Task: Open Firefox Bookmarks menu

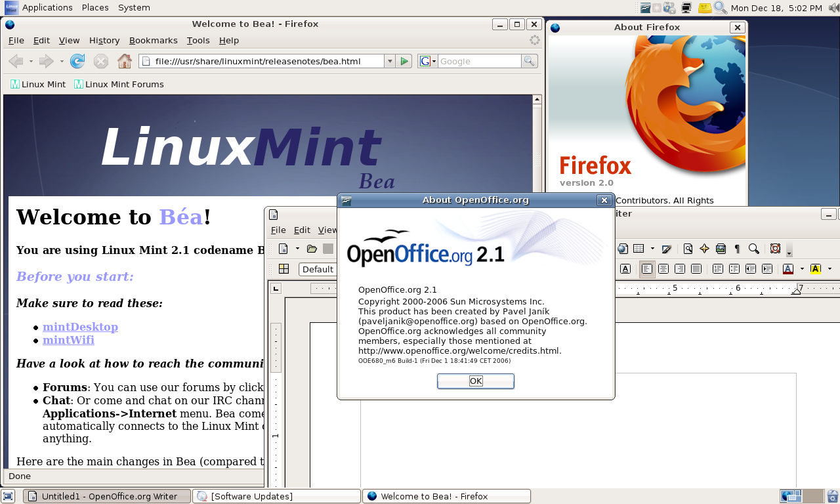Action: coord(154,40)
